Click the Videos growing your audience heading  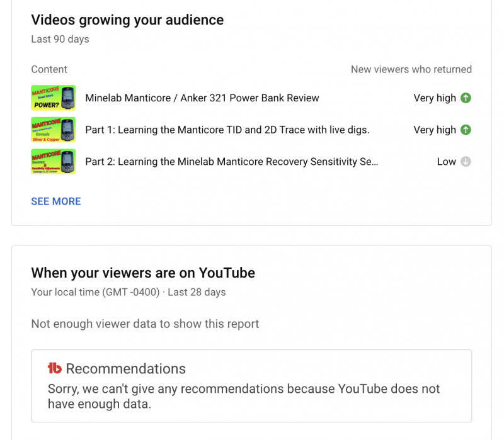click(x=127, y=20)
